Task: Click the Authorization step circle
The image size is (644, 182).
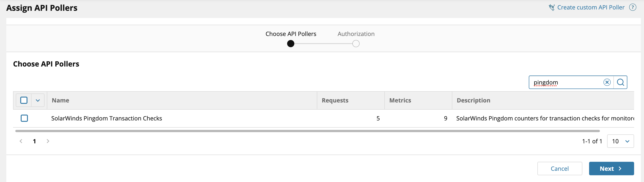Action: pos(356,44)
